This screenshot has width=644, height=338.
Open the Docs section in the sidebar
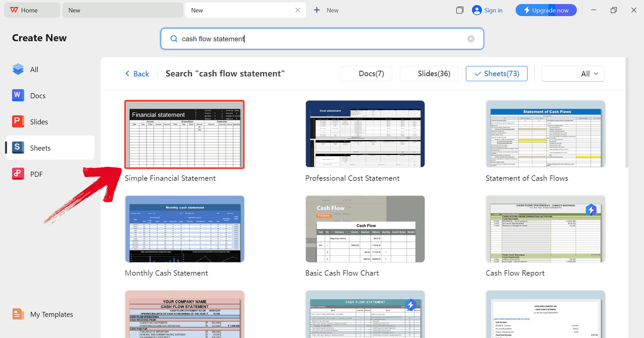(x=38, y=95)
